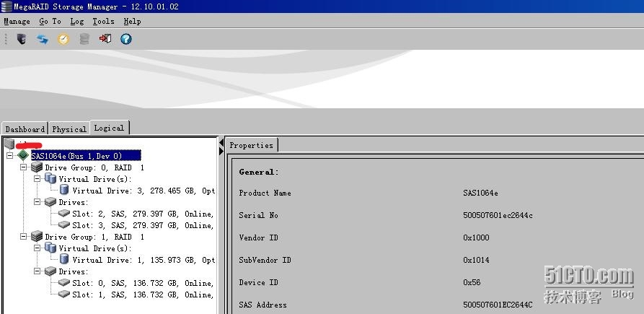This screenshot has width=644, height=314.
Task: Select Drive Group: 0, RAID 1
Action: click(x=94, y=167)
